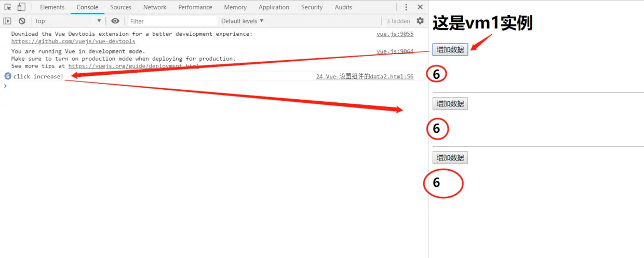
Task: Clear console icon
Action: (22, 21)
